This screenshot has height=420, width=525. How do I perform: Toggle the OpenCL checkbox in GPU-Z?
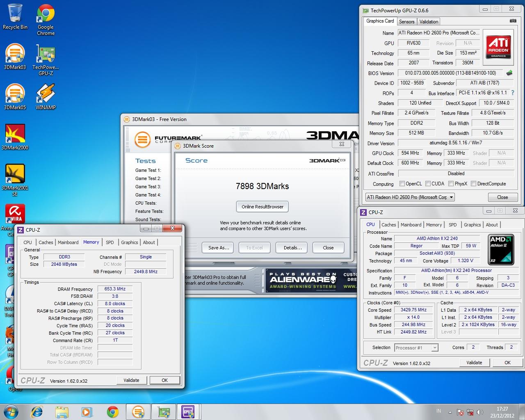tap(402, 184)
